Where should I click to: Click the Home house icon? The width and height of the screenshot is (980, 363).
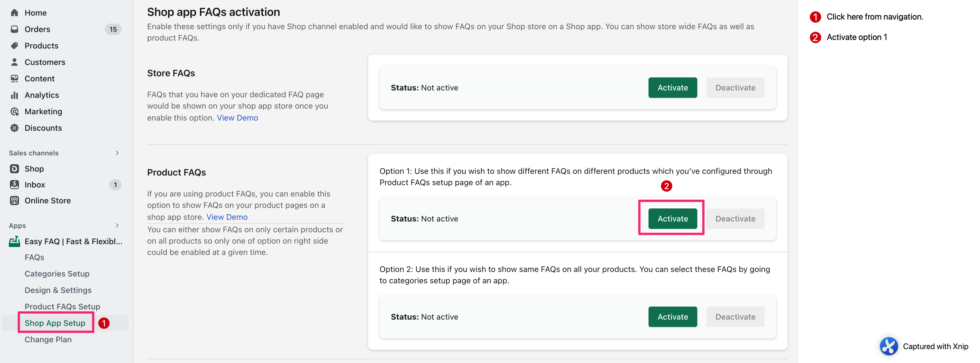tap(14, 12)
